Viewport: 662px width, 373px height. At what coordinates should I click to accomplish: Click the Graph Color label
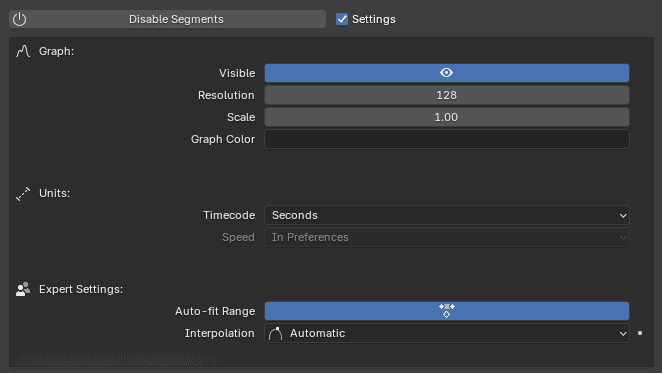coord(223,139)
